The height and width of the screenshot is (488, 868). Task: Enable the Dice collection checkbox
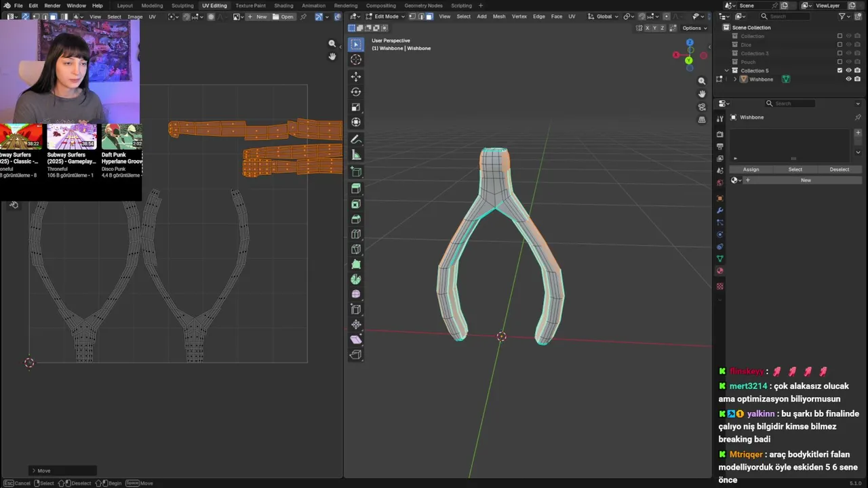pos(840,45)
